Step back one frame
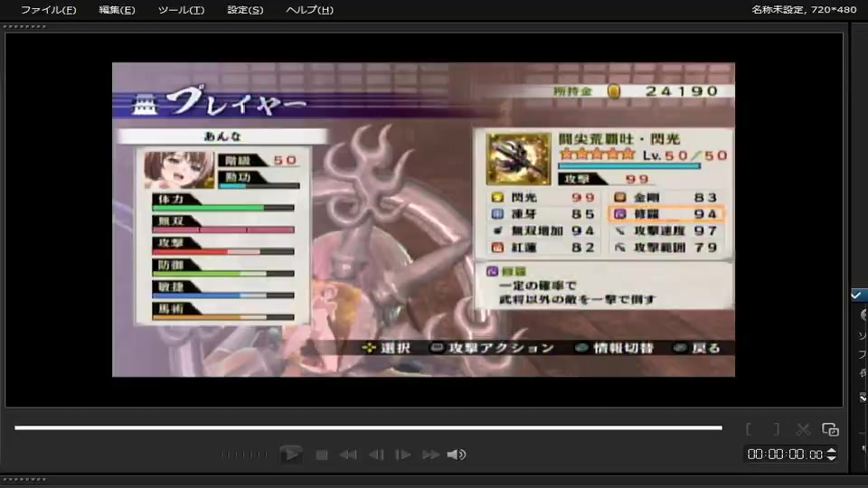This screenshot has width=868, height=488. (376, 455)
